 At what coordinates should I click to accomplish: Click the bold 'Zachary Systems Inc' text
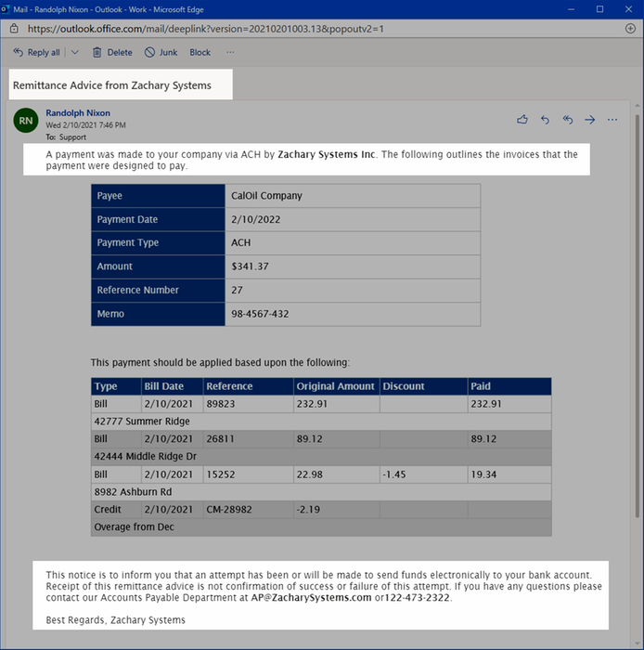click(327, 154)
